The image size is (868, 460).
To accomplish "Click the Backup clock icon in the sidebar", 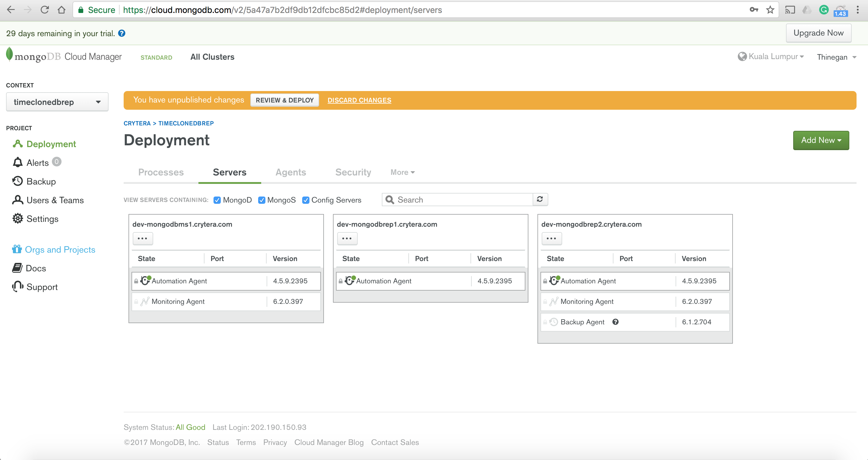I will (x=17, y=181).
